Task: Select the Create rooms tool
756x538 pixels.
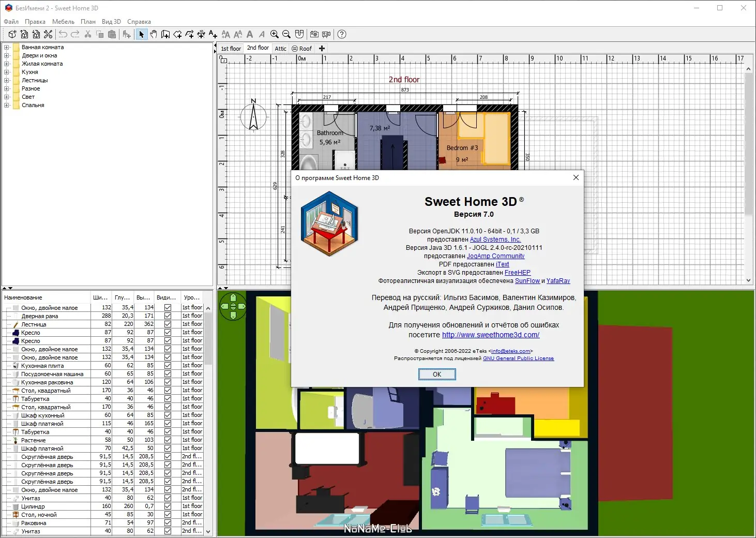Action: pos(177,34)
